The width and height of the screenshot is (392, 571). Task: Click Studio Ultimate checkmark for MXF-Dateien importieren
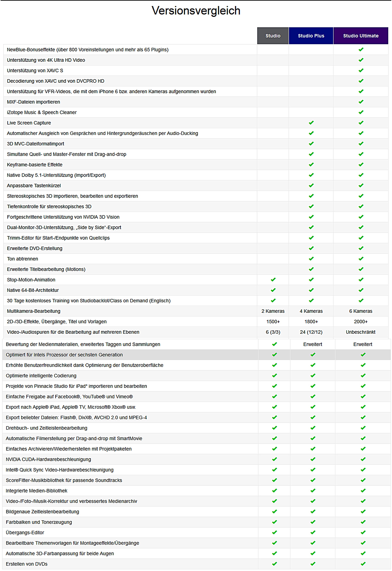pos(361,102)
